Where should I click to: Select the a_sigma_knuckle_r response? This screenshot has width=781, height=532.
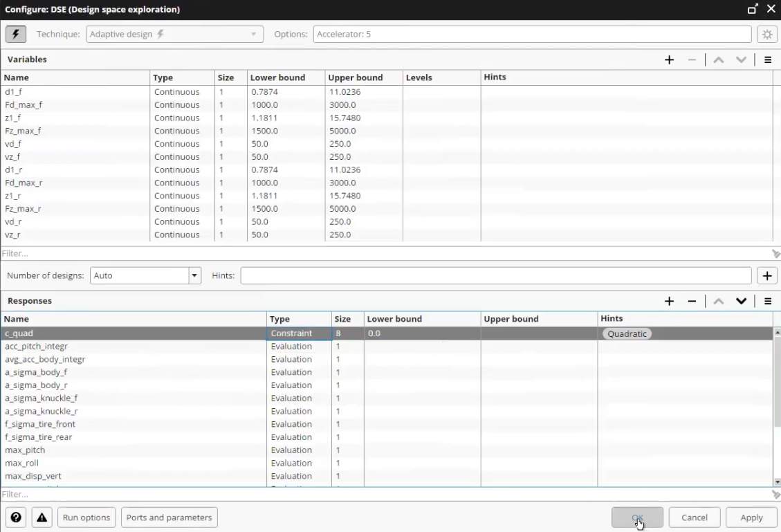[x=42, y=411]
